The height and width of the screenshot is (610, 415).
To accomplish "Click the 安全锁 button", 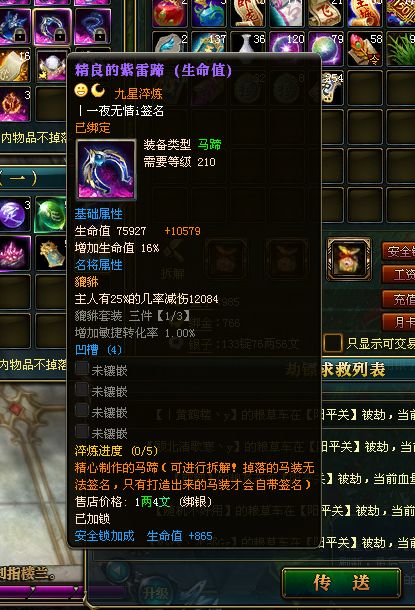I will click(x=398, y=251).
